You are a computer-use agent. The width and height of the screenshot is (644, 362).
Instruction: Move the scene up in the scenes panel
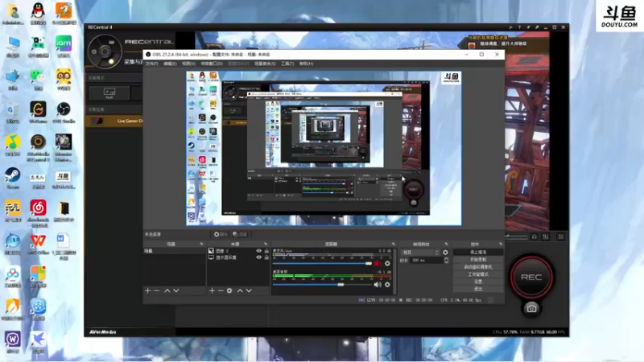point(167,290)
